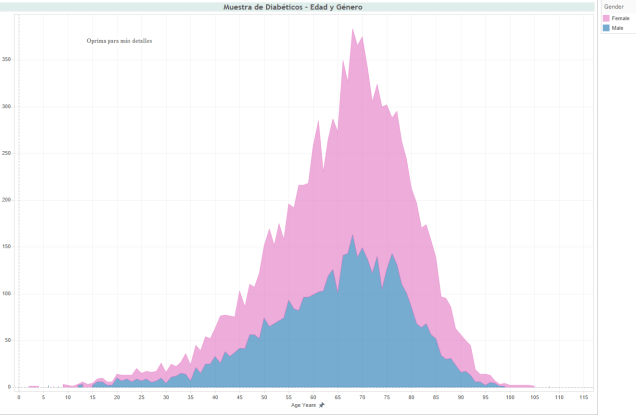Click the 85 tick on the age axis
The height and width of the screenshot is (416, 636).
pyautogui.click(x=436, y=397)
